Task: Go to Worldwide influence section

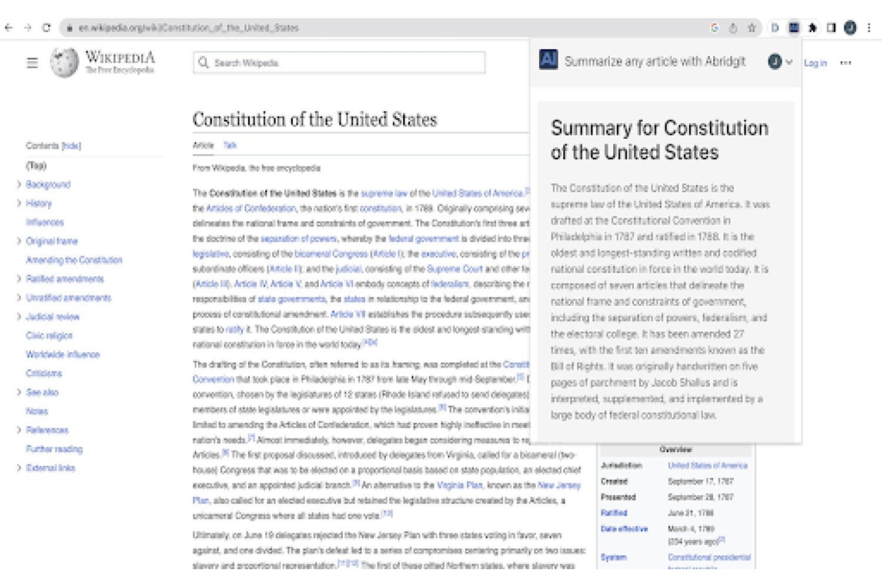Action: pos(63,355)
